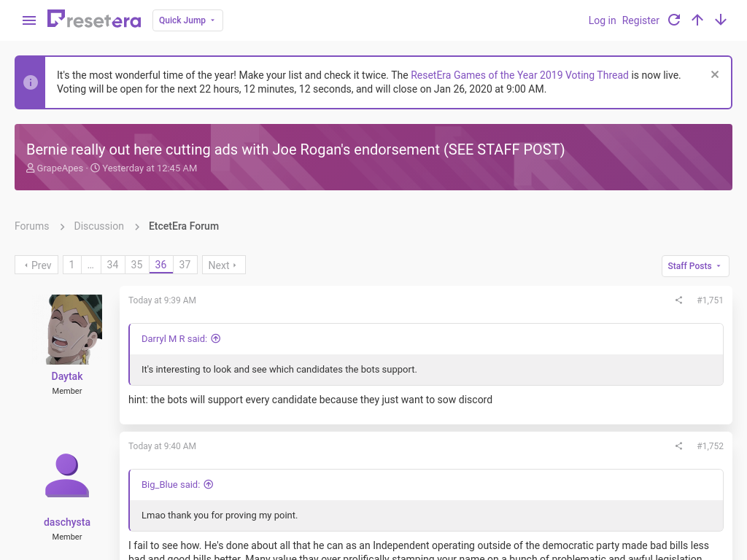Screen dimensions: 747x560
Task: Dismiss the Games of the Year notice
Action: [x=715, y=74]
